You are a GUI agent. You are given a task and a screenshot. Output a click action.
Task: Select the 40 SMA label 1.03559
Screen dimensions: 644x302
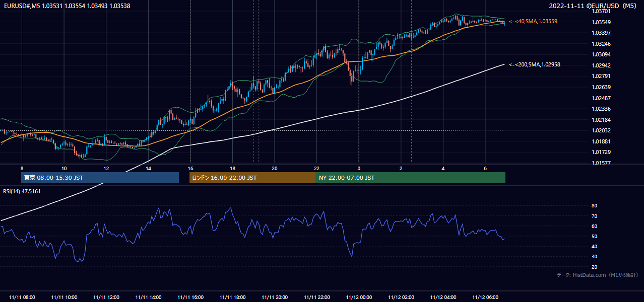[533, 22]
